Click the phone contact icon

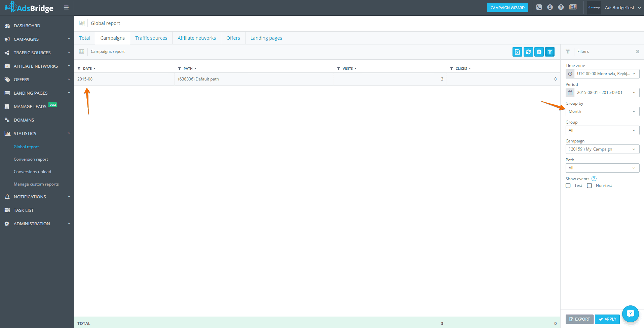pos(539,7)
